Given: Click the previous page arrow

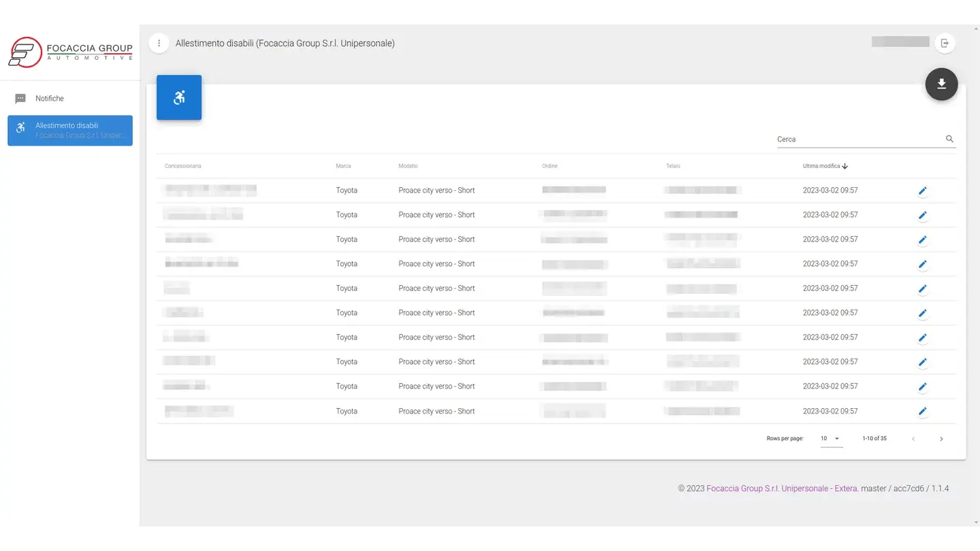Looking at the screenshot, I should (913, 439).
